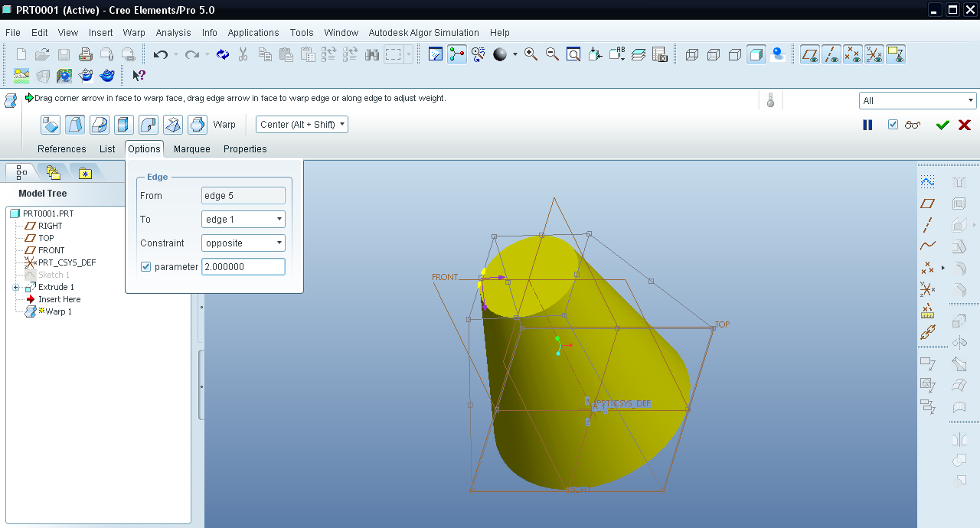Click the Favorites navigator tab
This screenshot has width=980, height=528.
click(x=84, y=173)
